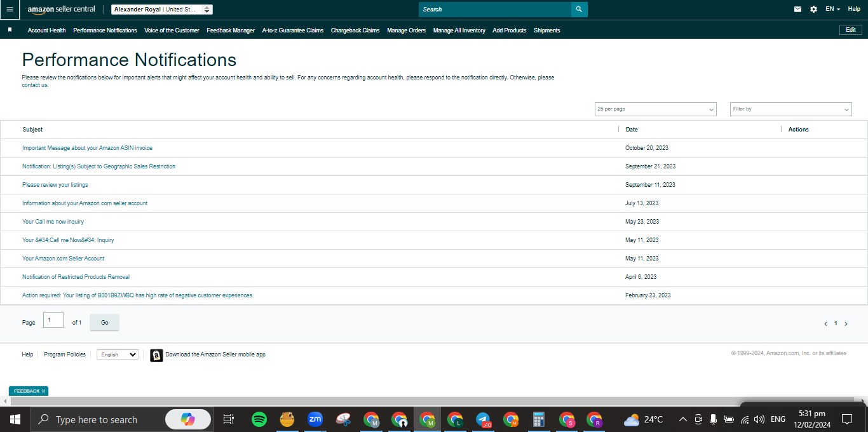Click the Go pagination button

tap(105, 323)
